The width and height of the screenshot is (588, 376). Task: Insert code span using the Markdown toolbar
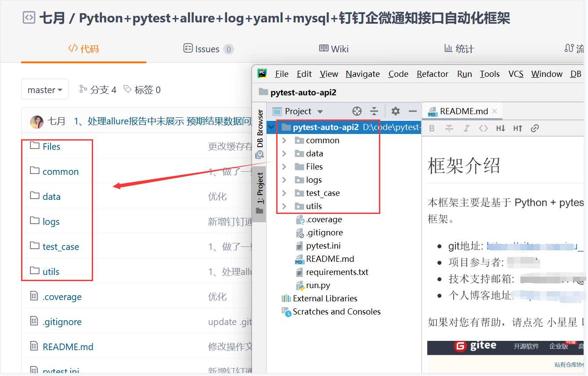click(483, 128)
